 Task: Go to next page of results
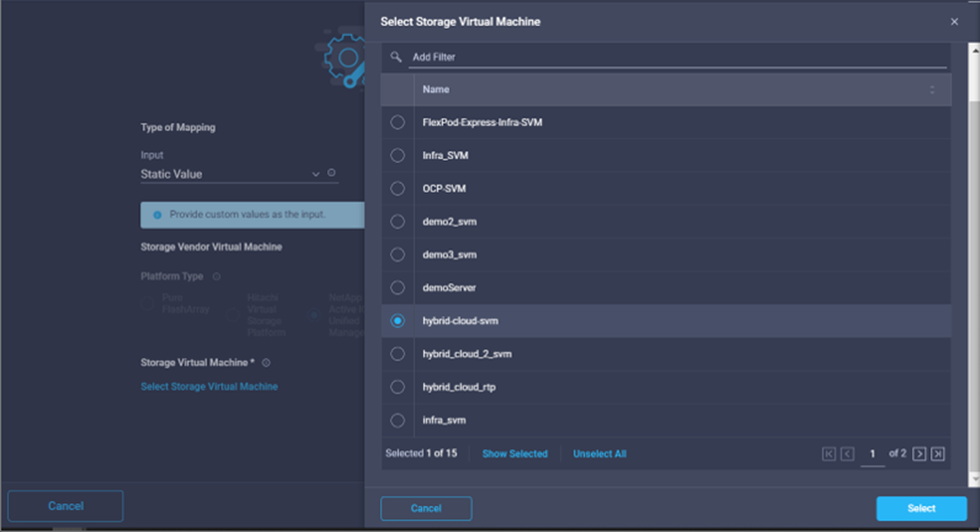pos(919,454)
